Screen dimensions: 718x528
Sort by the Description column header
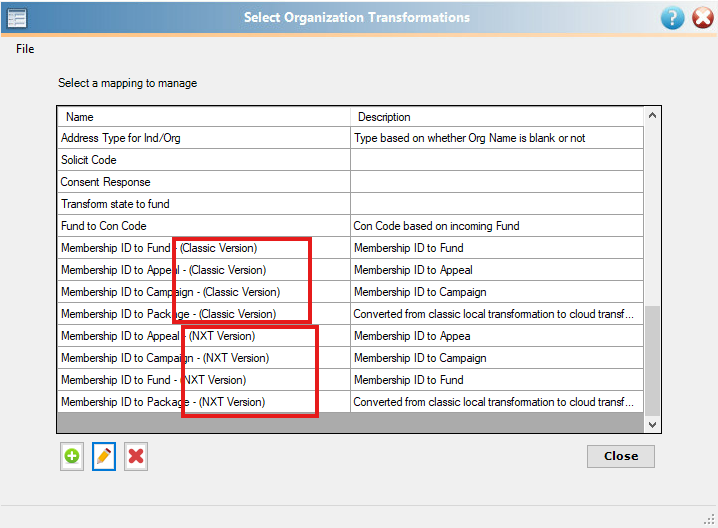pyautogui.click(x=495, y=117)
